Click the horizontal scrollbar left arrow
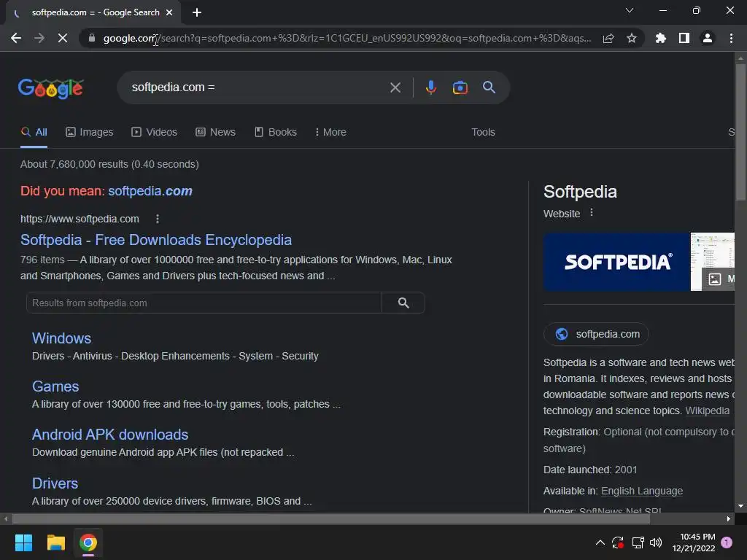This screenshot has width=747, height=560. click(6, 519)
